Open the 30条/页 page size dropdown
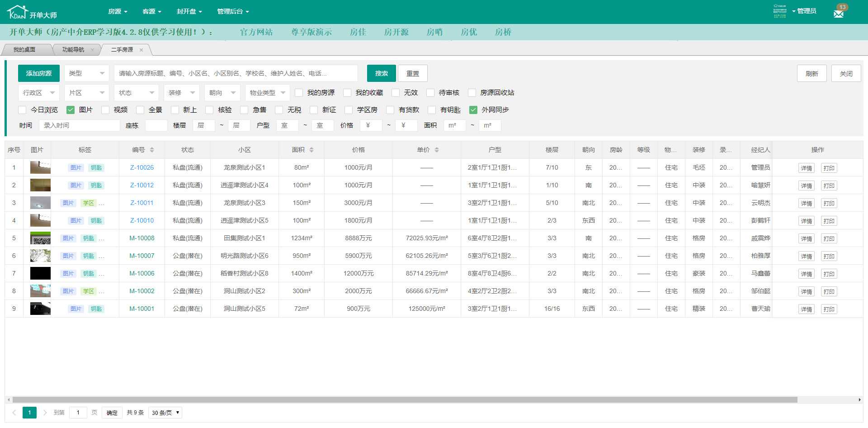868x428 pixels. click(x=165, y=413)
